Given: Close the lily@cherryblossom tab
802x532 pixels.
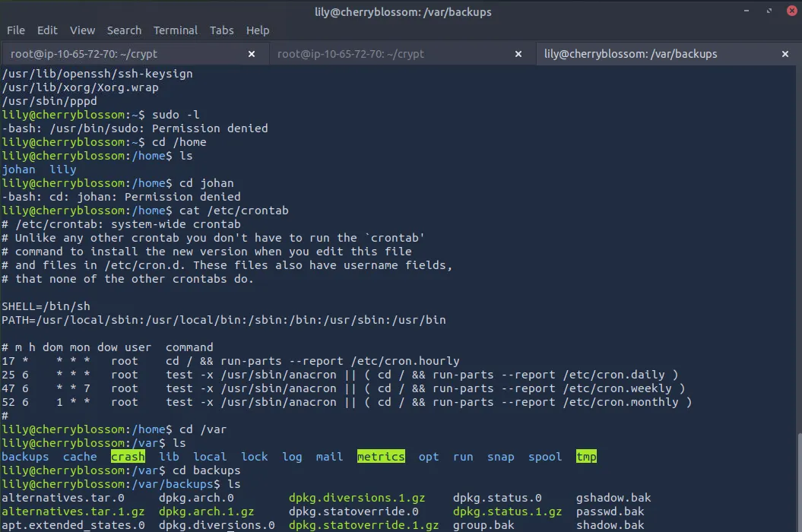Looking at the screenshot, I should click(786, 54).
